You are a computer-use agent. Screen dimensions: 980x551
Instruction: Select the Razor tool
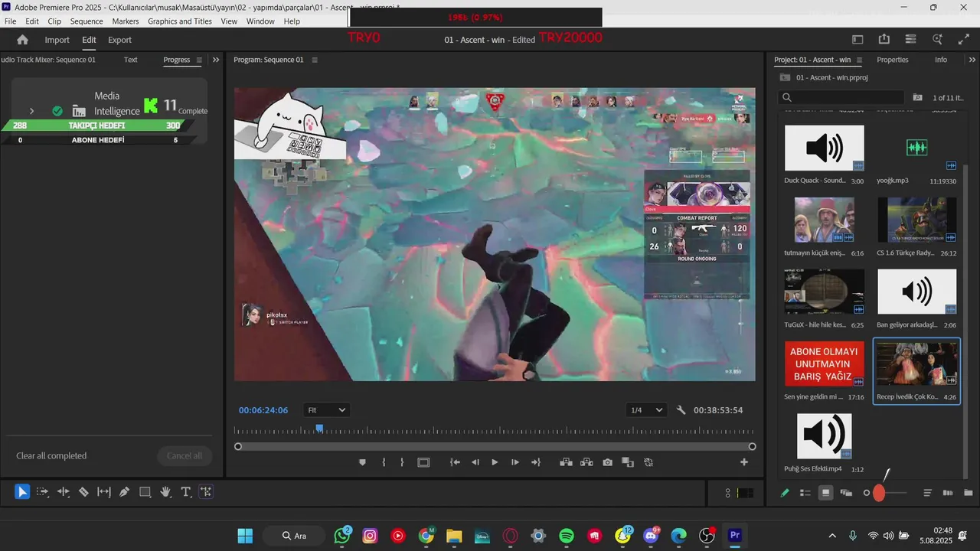83,492
